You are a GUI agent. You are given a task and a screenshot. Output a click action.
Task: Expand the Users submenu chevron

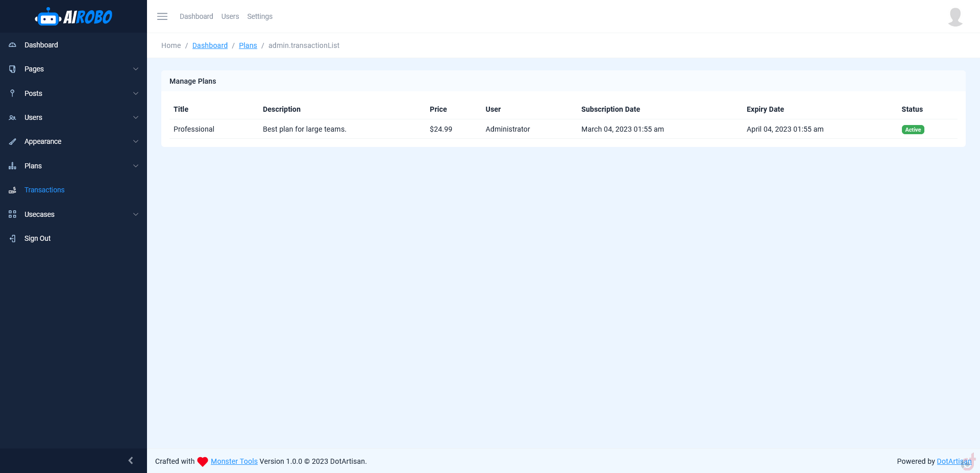coord(136,117)
